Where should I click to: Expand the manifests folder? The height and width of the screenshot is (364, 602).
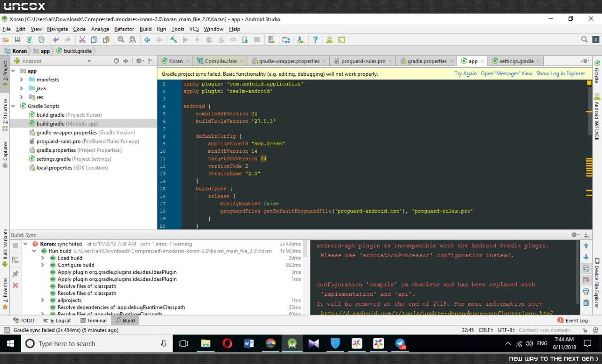click(21, 79)
